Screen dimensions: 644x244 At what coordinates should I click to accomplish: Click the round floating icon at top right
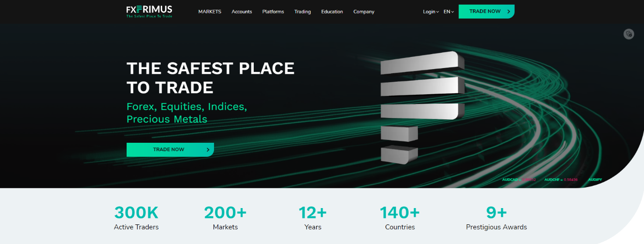tap(629, 34)
